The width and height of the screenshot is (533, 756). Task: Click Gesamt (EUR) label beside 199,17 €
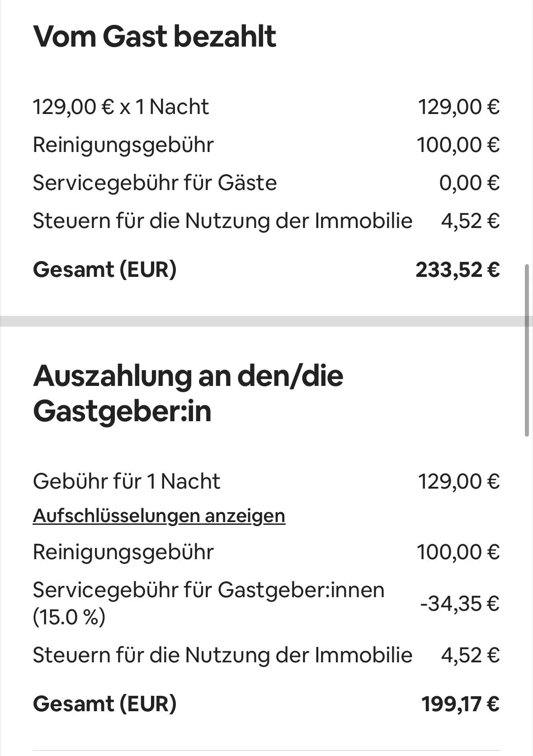[x=105, y=704]
